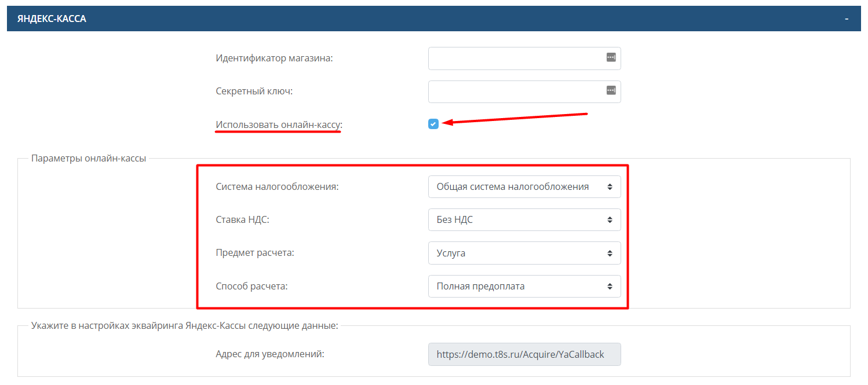Click the Секретный ключ input field
868x385 pixels.
point(524,91)
